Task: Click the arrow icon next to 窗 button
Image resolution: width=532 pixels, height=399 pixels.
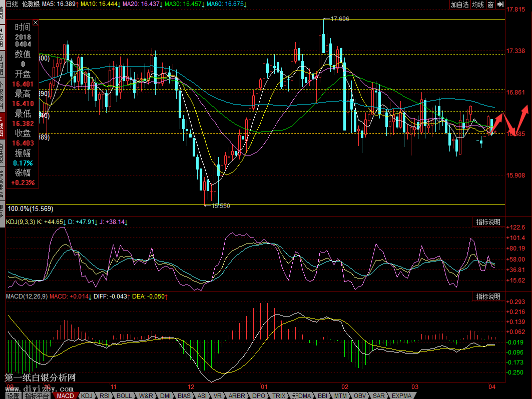Action: point(499,4)
